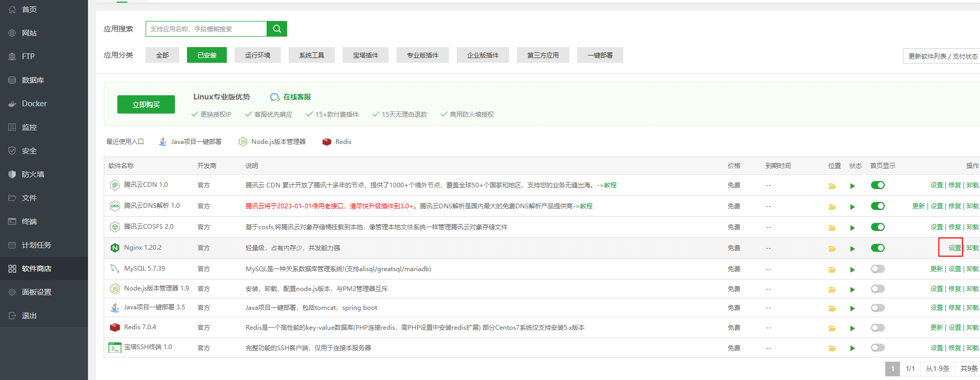Click 卸载 link for Redis
Viewport: 980px width, 380px height.
pyautogui.click(x=973, y=328)
